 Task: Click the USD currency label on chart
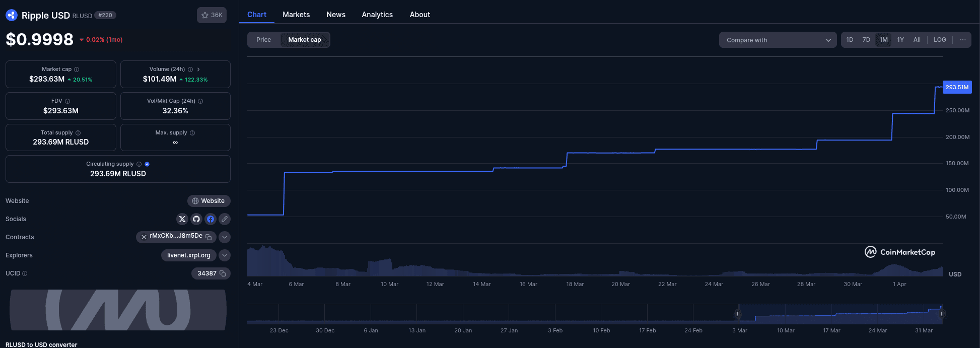tap(955, 274)
